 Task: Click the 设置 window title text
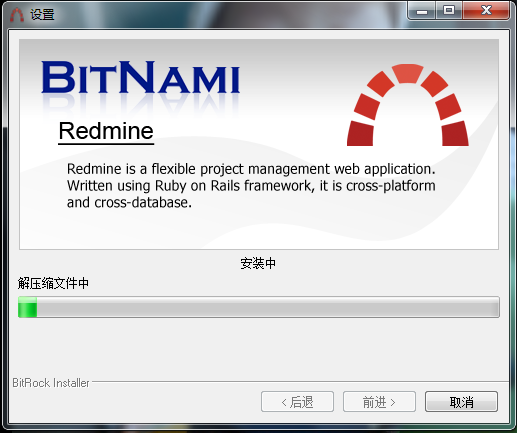point(42,15)
